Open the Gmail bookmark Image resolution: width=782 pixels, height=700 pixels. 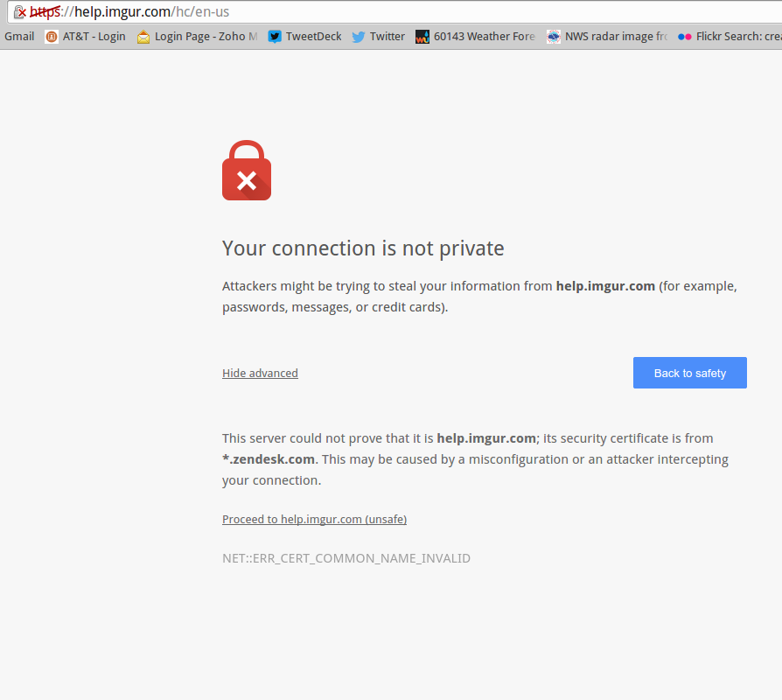pyautogui.click(x=19, y=37)
